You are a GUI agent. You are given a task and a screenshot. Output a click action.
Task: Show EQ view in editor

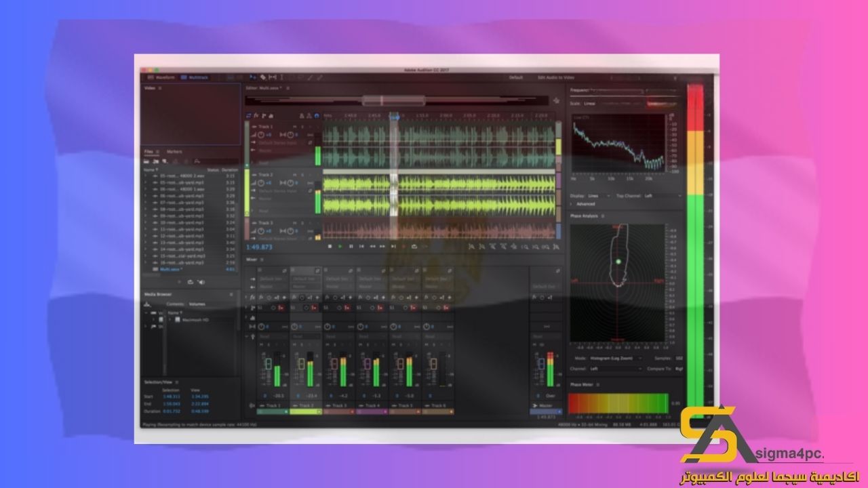click(x=270, y=116)
